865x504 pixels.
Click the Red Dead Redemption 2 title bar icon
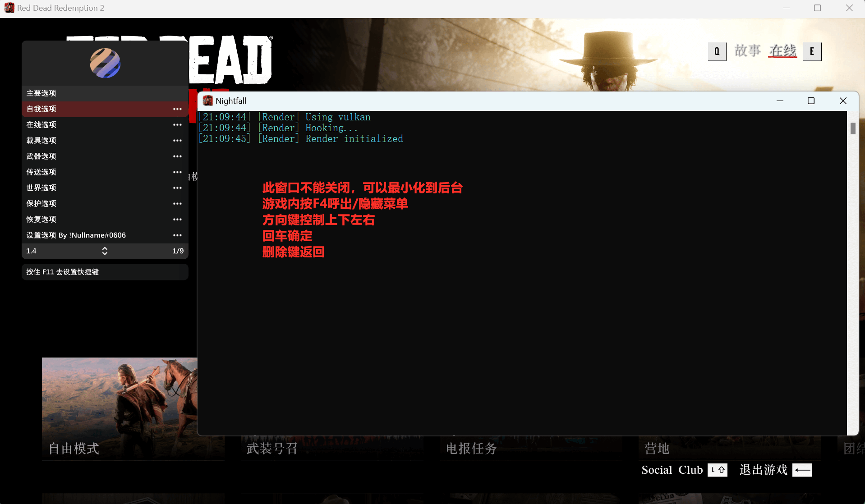[x=9, y=8]
